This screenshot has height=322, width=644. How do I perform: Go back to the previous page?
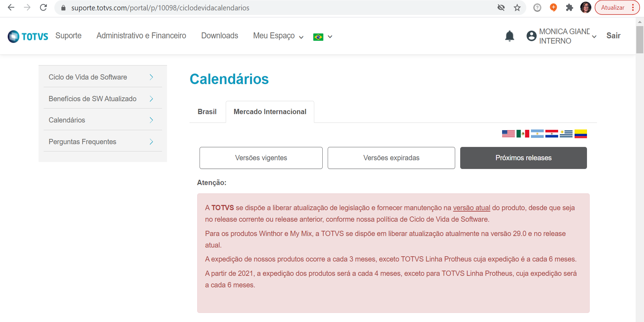11,7
